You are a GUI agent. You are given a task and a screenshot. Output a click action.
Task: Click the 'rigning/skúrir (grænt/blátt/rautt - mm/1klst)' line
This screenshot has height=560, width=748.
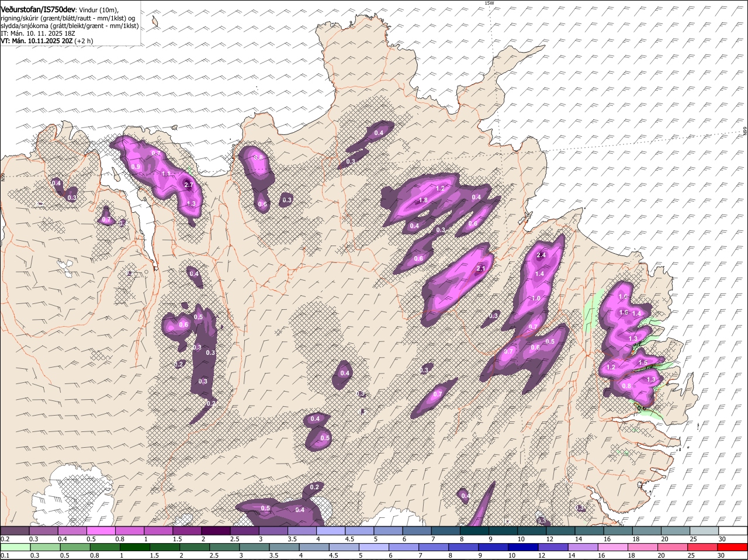point(67,18)
